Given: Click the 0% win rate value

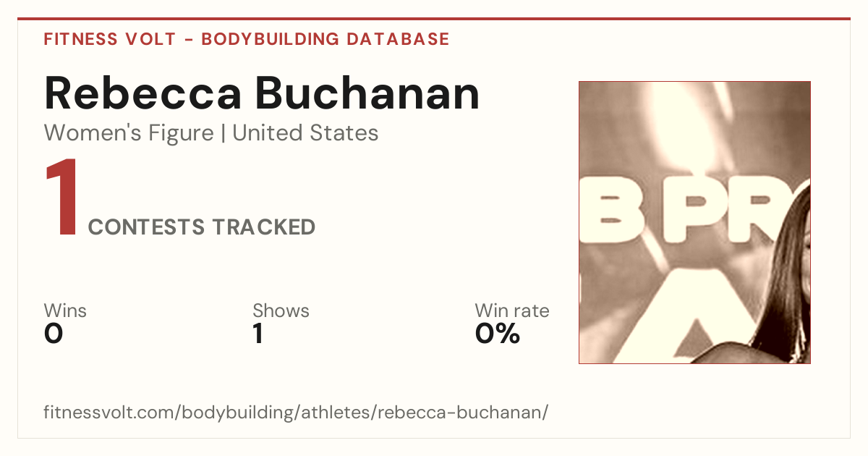Looking at the screenshot, I should click(x=498, y=334).
